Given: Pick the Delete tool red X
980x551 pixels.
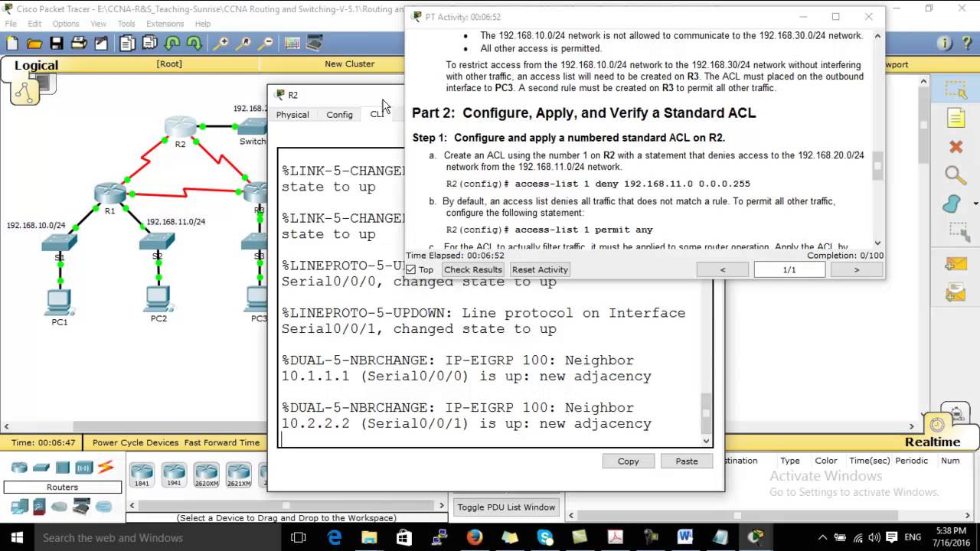Looking at the screenshot, I should (956, 146).
